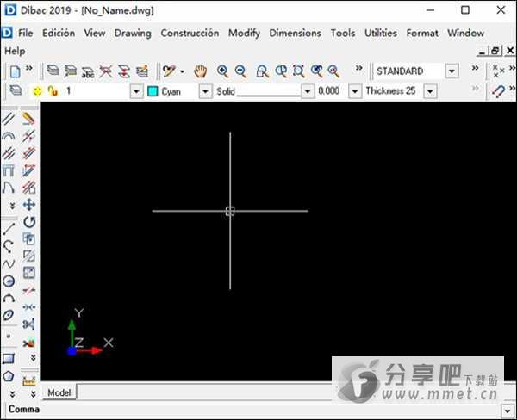Click the pencil edit tool
Viewport: 517px width, 420px height.
(29, 119)
